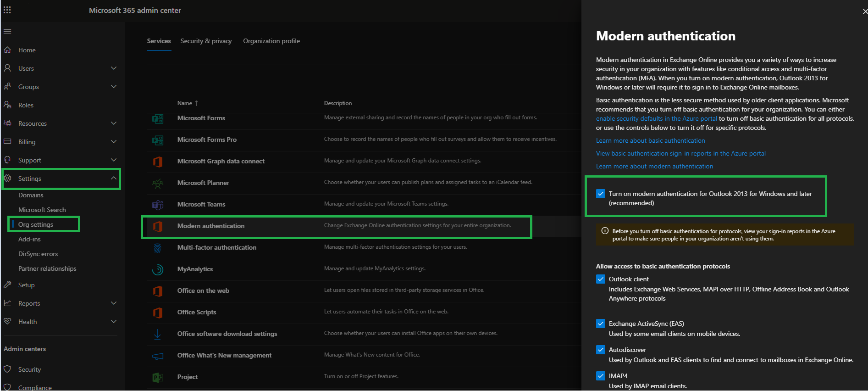Click the Office What's New megaphone icon
The width and height of the screenshot is (868, 391).
coord(158,356)
